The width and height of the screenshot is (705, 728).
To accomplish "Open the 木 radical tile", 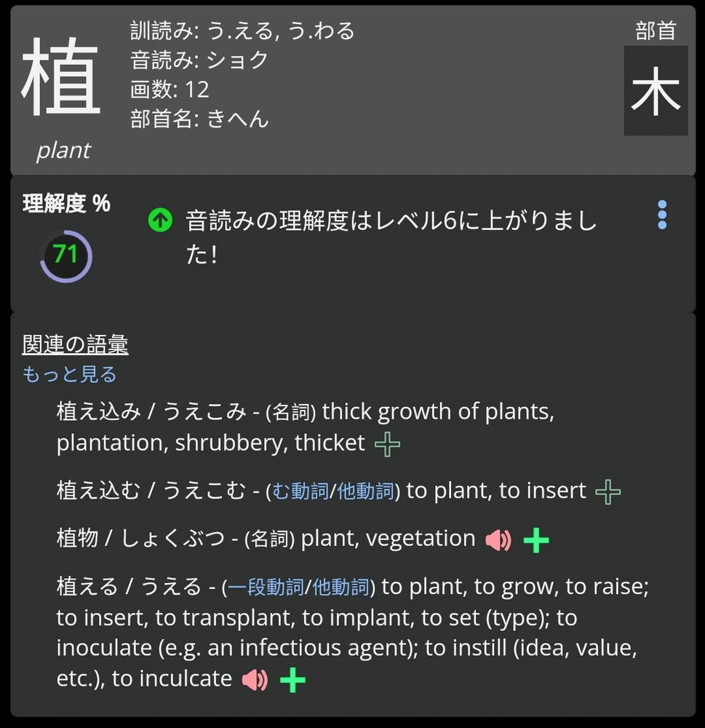I will [656, 90].
